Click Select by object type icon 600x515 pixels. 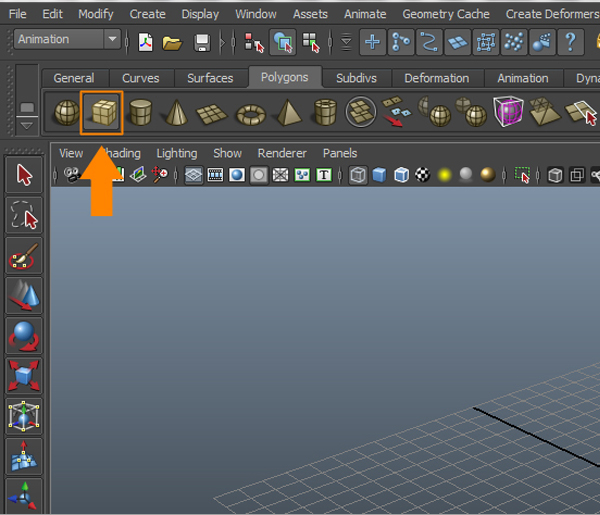283,42
